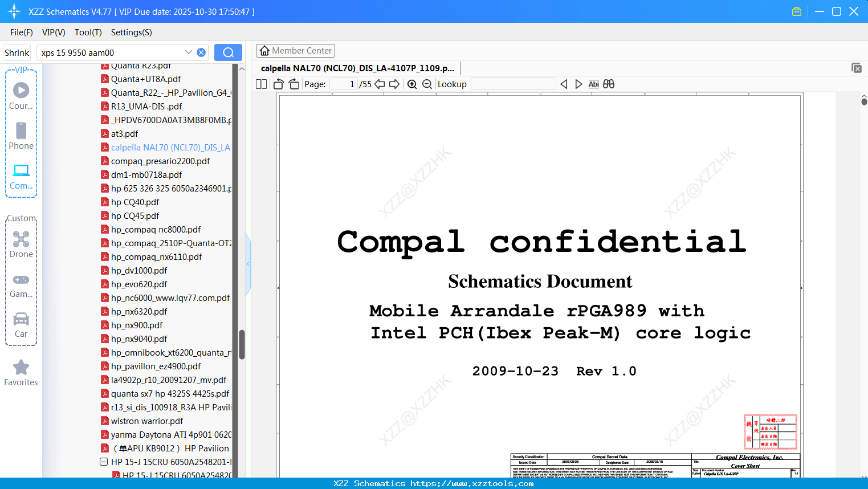Open hp CQ40.pdf
Image resolution: width=868 pixels, height=489 pixels.
pos(135,202)
